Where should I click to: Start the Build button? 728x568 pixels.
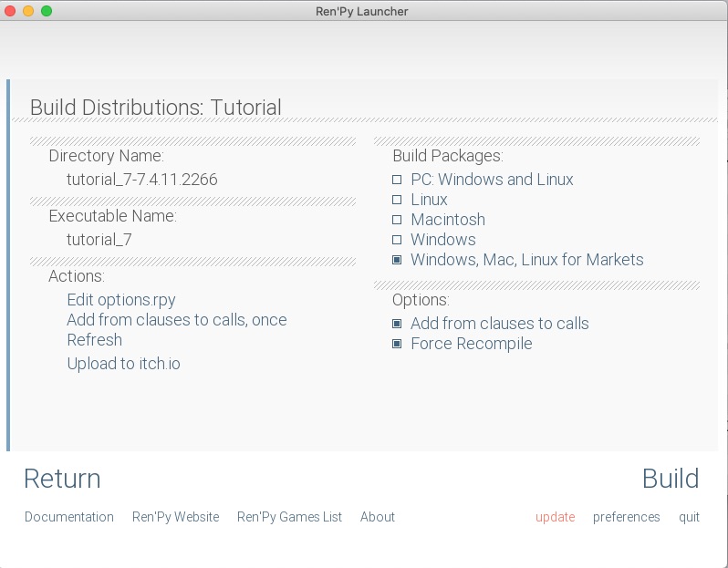[x=671, y=479]
